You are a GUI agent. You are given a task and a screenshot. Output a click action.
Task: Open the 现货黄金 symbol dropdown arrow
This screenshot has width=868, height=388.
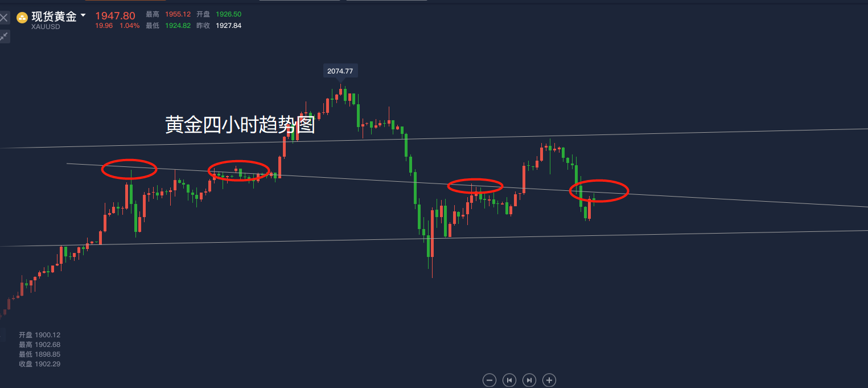click(x=83, y=15)
